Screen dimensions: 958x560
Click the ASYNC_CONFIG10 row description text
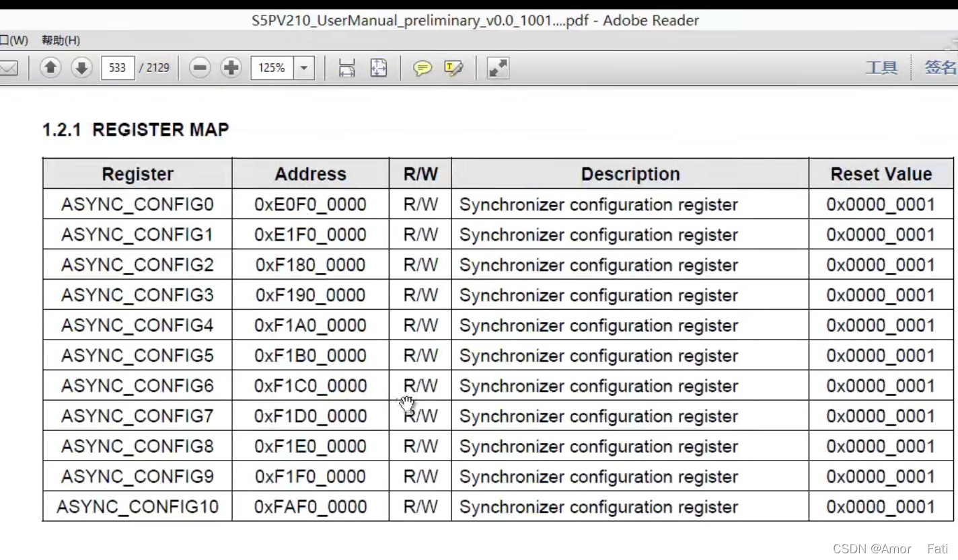click(x=599, y=507)
